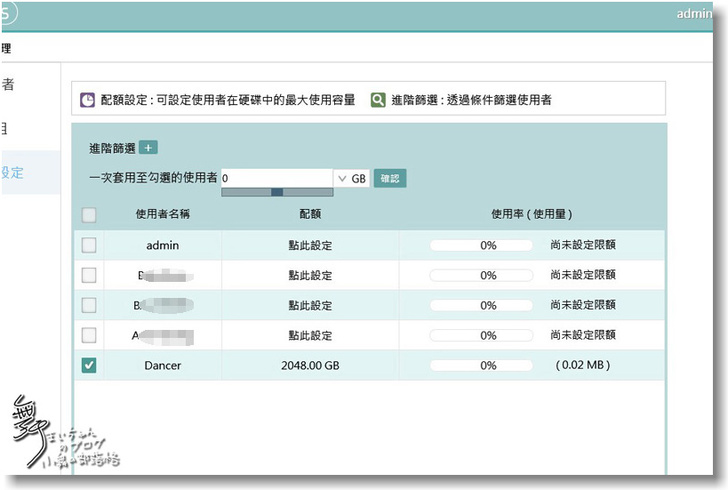Open the GB unit dropdown
This screenshot has width=728, height=490.
[352, 178]
